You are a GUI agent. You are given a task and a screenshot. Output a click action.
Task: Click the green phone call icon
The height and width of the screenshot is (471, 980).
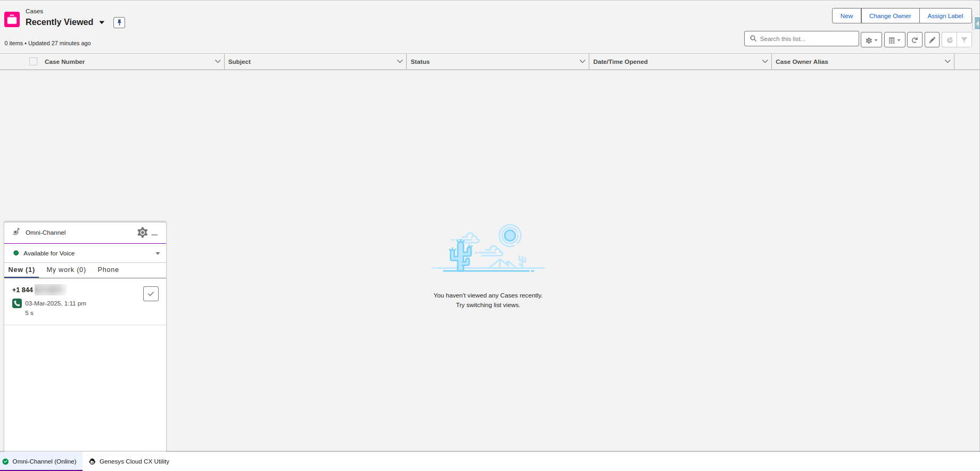click(x=17, y=303)
